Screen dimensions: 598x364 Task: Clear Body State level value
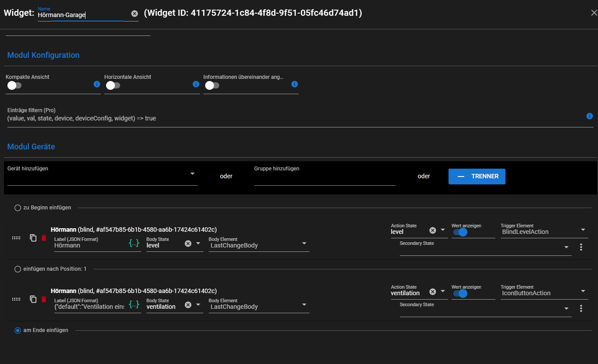(x=188, y=244)
